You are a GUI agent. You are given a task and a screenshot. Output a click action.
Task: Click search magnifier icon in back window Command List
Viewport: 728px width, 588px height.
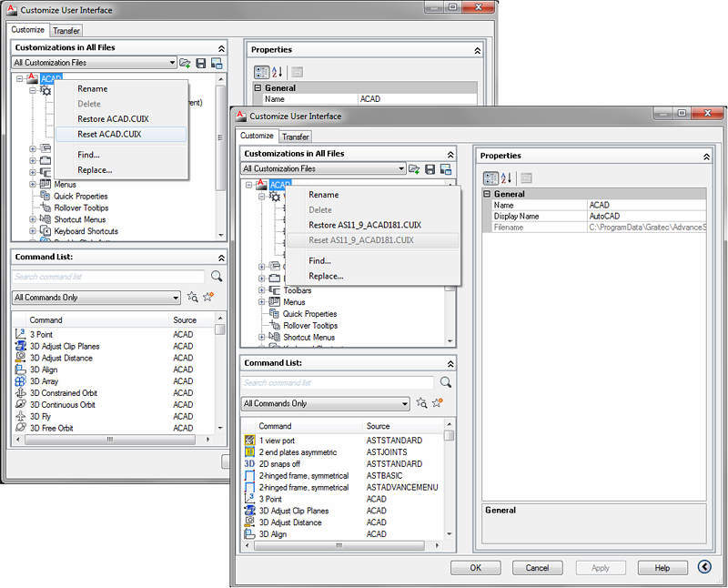tap(217, 277)
